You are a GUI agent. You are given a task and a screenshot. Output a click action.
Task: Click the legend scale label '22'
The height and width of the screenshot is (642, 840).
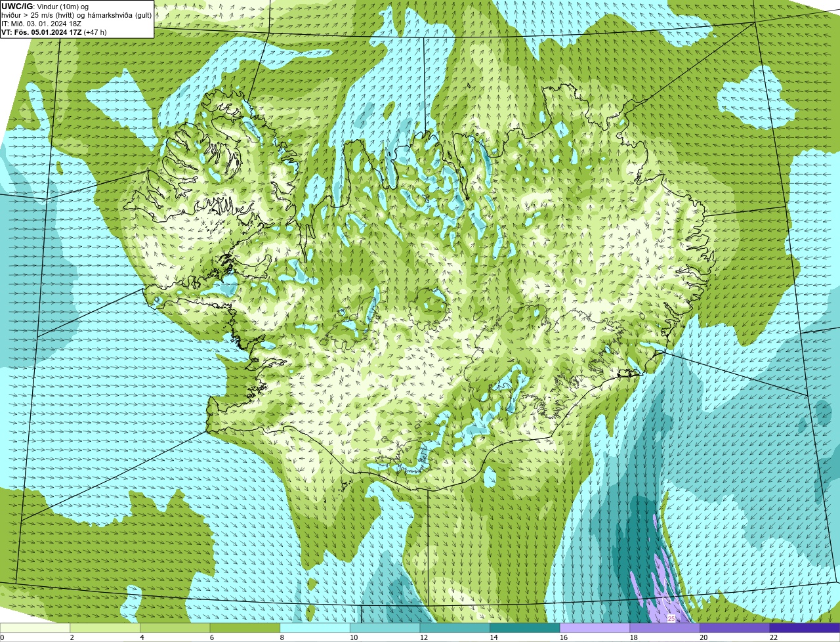(774, 637)
